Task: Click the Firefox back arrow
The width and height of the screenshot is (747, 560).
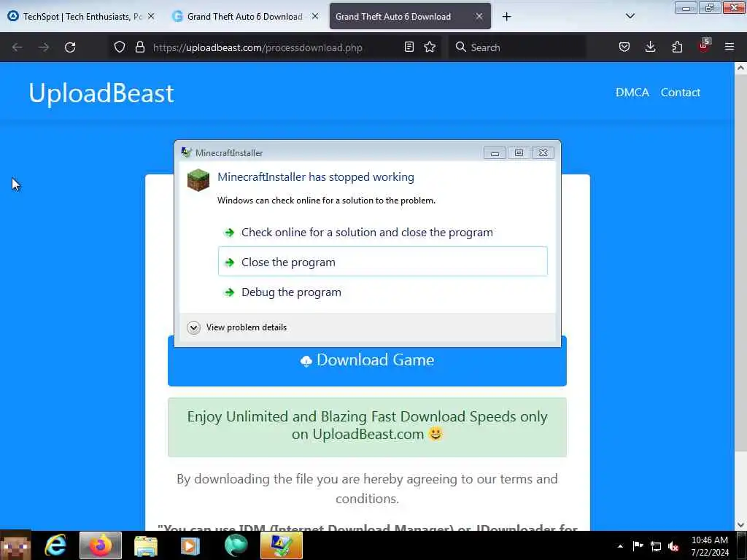Action: [18, 47]
